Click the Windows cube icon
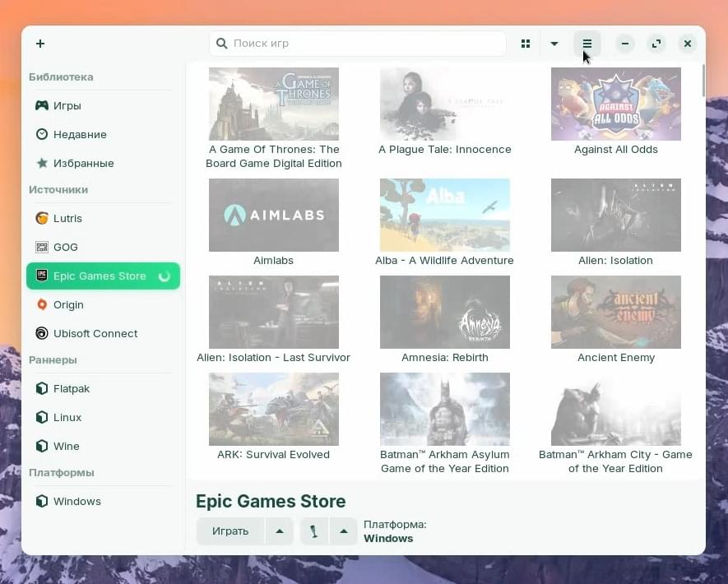The height and width of the screenshot is (584, 728). click(x=42, y=502)
